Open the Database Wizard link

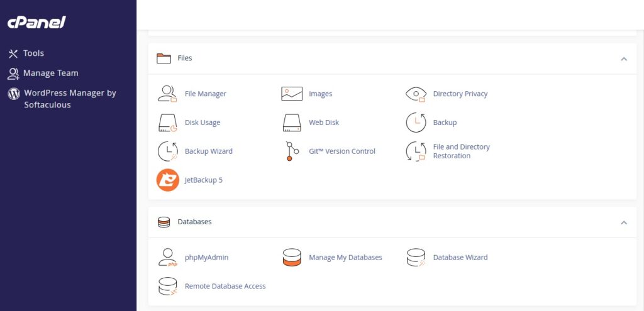(x=460, y=258)
